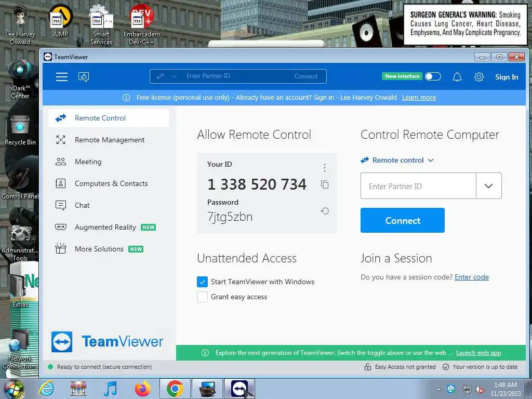This screenshot has width=532, height=399.
Task: Toggle the New interface switch
Action: tap(433, 76)
